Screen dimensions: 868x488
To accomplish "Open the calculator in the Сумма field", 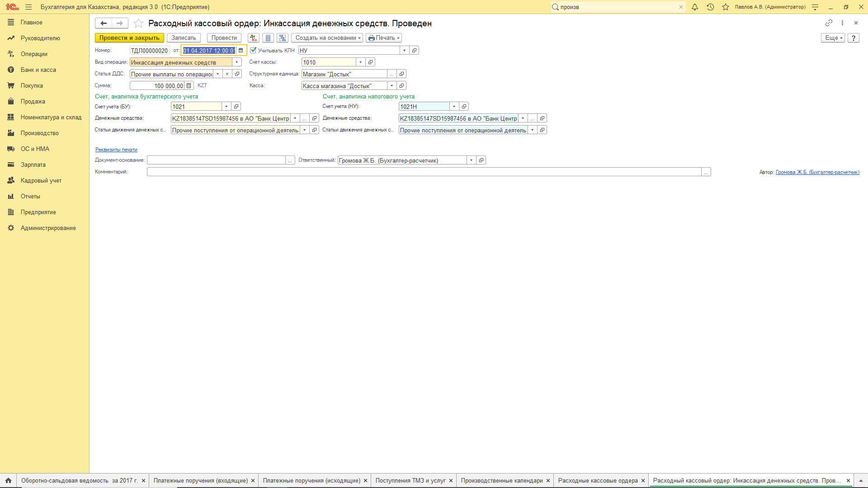I will point(189,86).
